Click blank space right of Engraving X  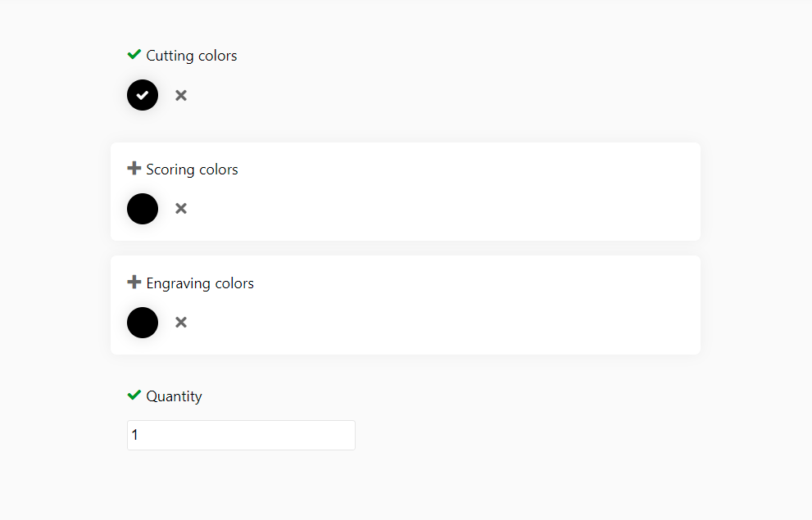click(440, 323)
